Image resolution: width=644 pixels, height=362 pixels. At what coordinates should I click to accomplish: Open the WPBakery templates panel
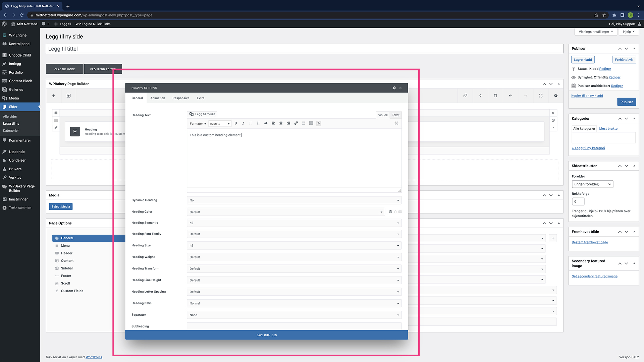(x=69, y=96)
